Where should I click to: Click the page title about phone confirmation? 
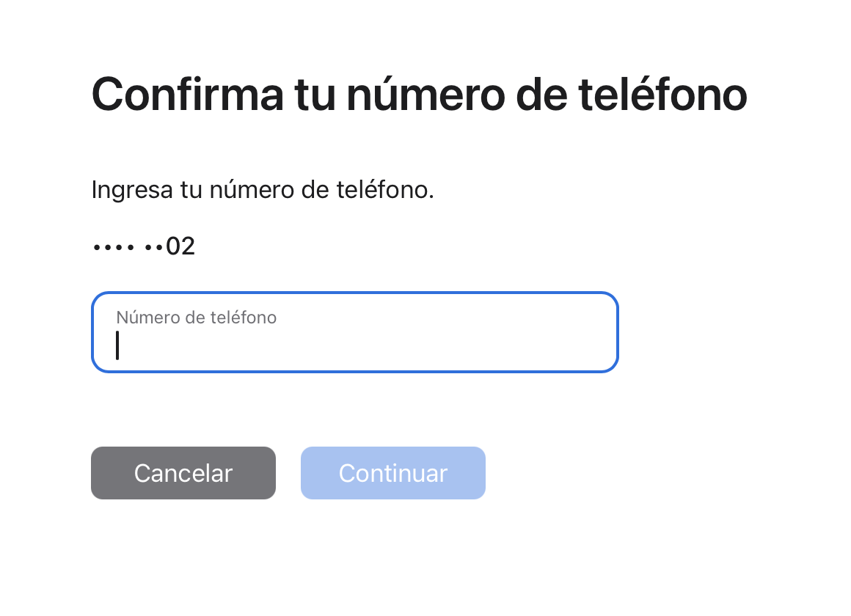pos(419,94)
